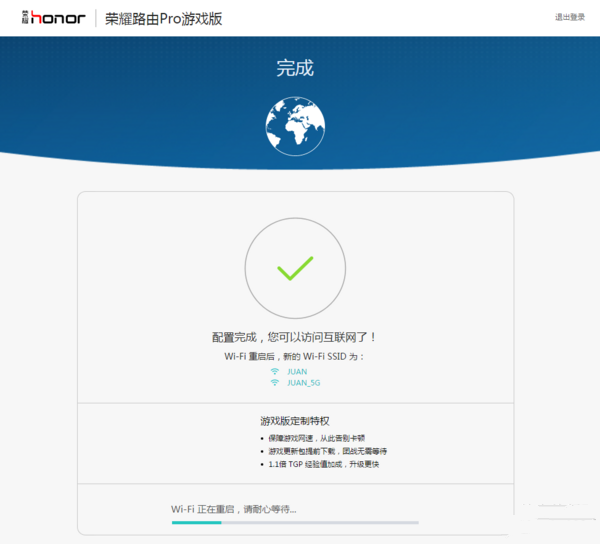
Task: Click the Wi-Fi 正在重启 status text
Action: (x=234, y=509)
